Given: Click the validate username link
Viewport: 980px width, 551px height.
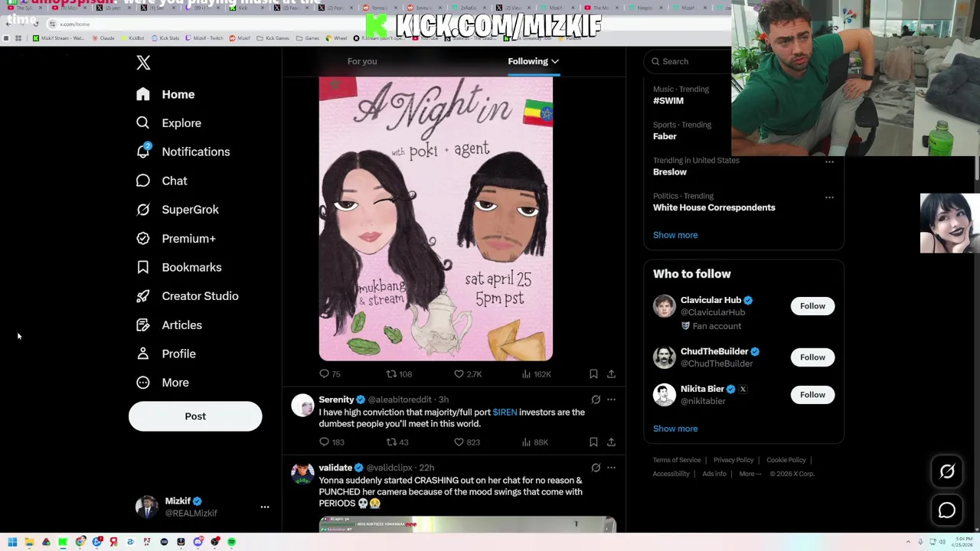Looking at the screenshot, I should click(335, 468).
